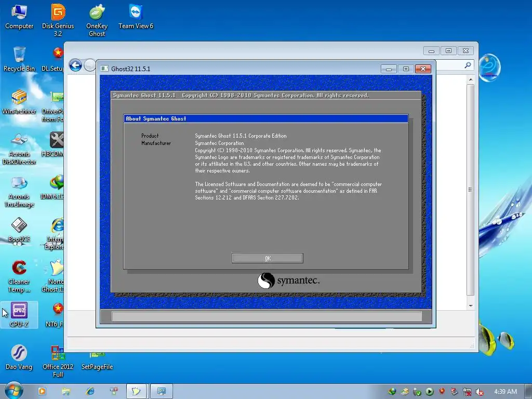532x399 pixels.
Task: Close the Ghost32 11.5.1 window
Action: click(x=423, y=69)
